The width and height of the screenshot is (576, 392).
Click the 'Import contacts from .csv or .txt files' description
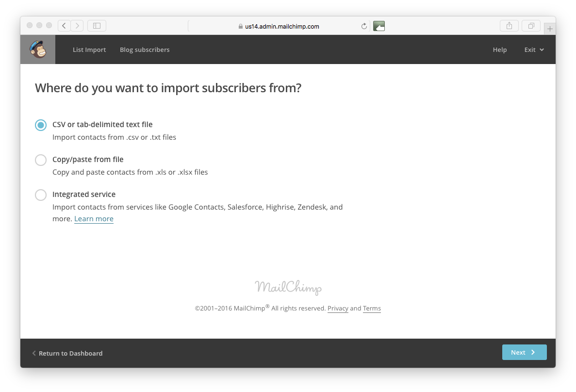pos(114,137)
